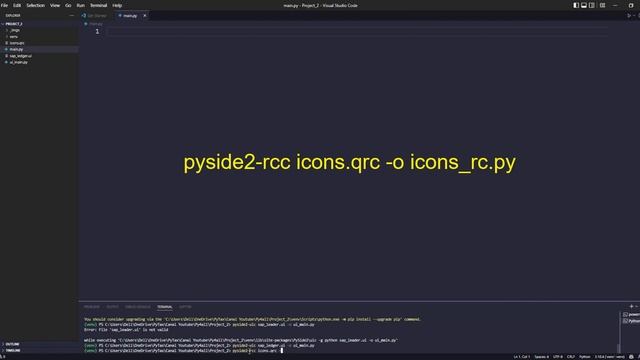Switch to the Output panel tab
Image resolution: width=640 pixels, height=360 pixels.
pos(112,307)
